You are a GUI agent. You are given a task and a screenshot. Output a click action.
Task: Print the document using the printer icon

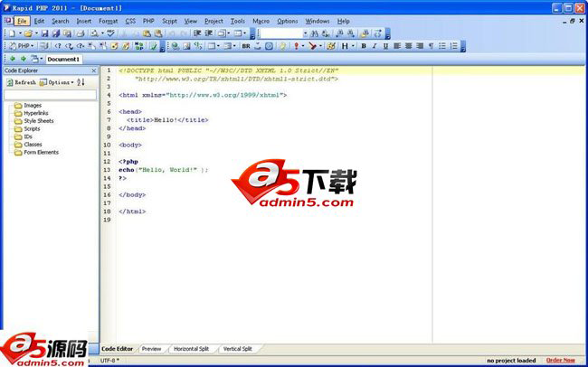point(81,33)
